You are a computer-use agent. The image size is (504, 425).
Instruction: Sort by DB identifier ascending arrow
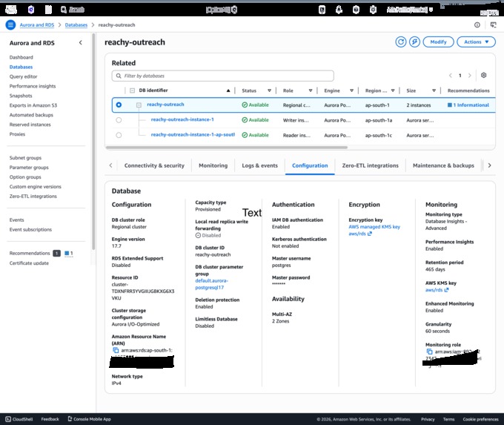click(228, 90)
